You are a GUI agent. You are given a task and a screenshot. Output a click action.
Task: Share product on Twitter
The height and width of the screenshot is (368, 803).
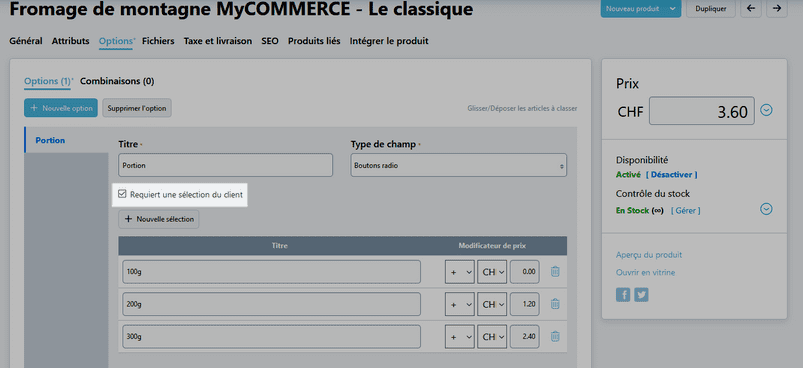point(641,295)
